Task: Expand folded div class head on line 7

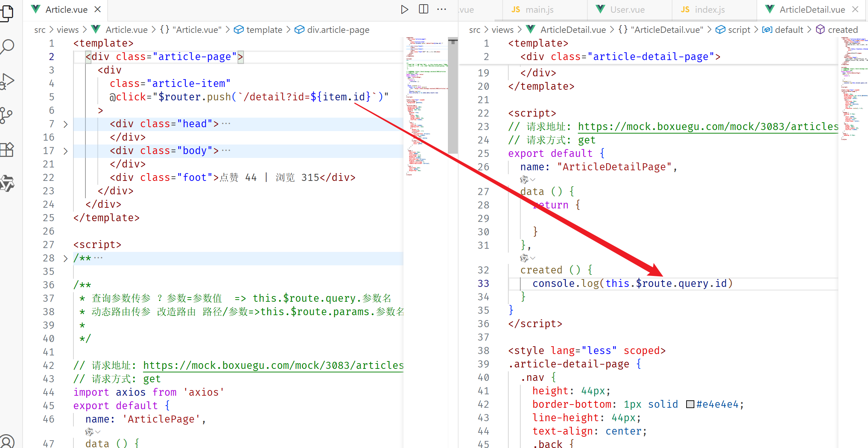Action: (65, 124)
